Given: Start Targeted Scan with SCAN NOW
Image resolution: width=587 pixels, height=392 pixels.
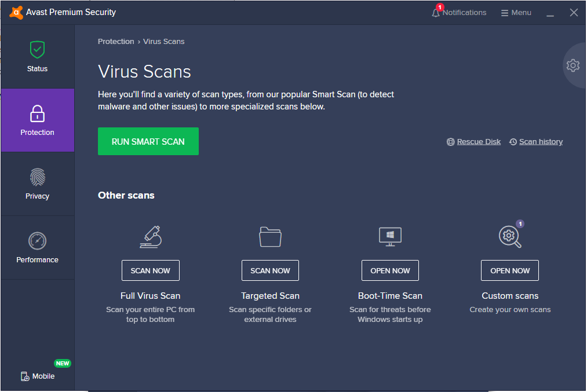Looking at the screenshot, I should coord(270,270).
